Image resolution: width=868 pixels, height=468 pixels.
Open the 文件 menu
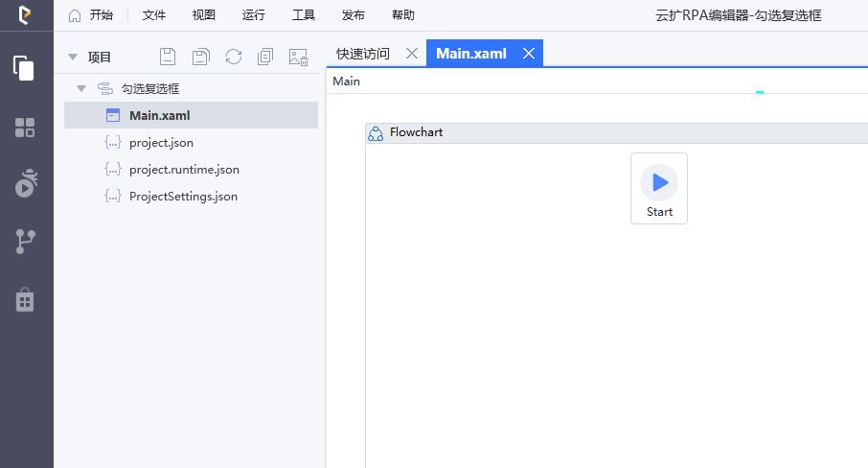154,15
